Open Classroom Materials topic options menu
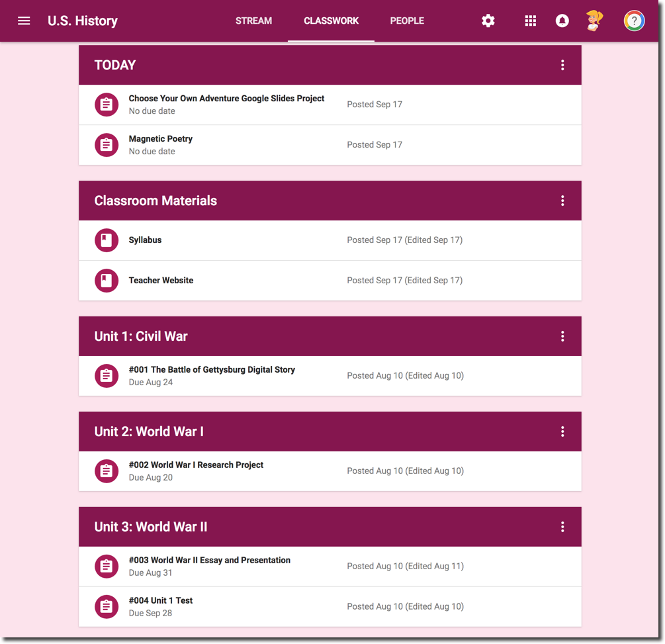This screenshot has width=665, height=644. (562, 201)
